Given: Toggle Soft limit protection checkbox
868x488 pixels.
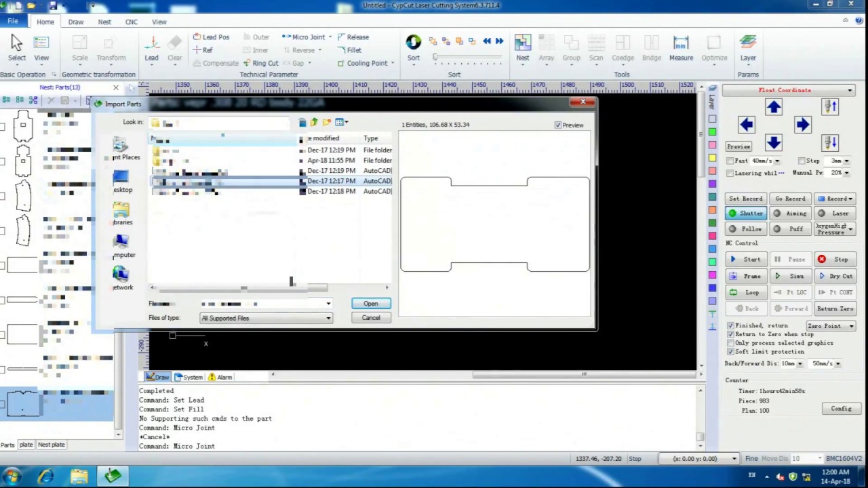Looking at the screenshot, I should (x=730, y=352).
